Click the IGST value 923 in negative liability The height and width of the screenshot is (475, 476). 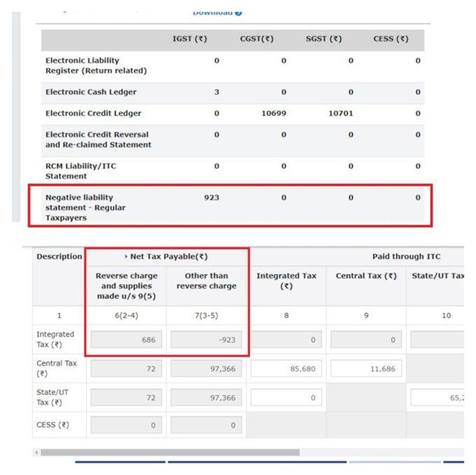click(212, 197)
